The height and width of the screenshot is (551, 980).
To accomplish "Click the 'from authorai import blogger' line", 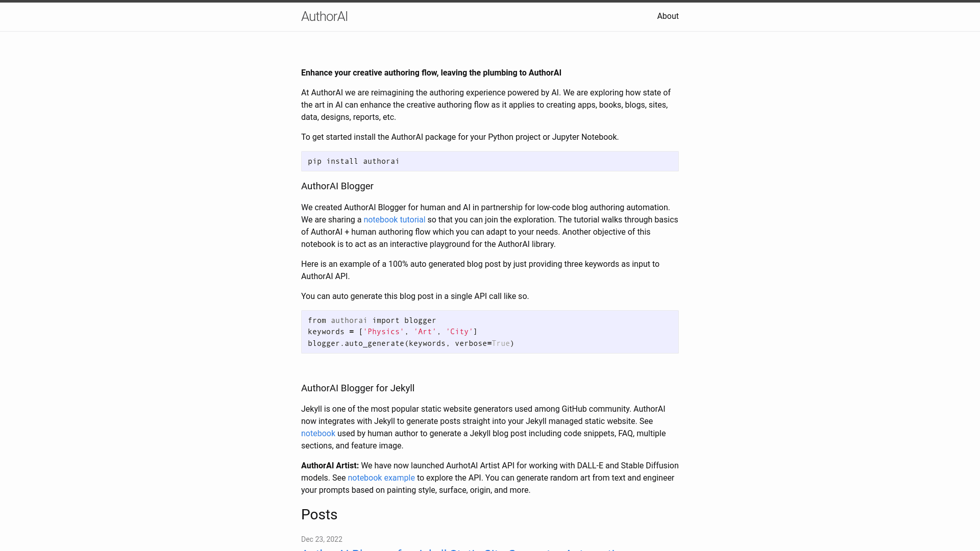I will pyautogui.click(x=372, y=320).
